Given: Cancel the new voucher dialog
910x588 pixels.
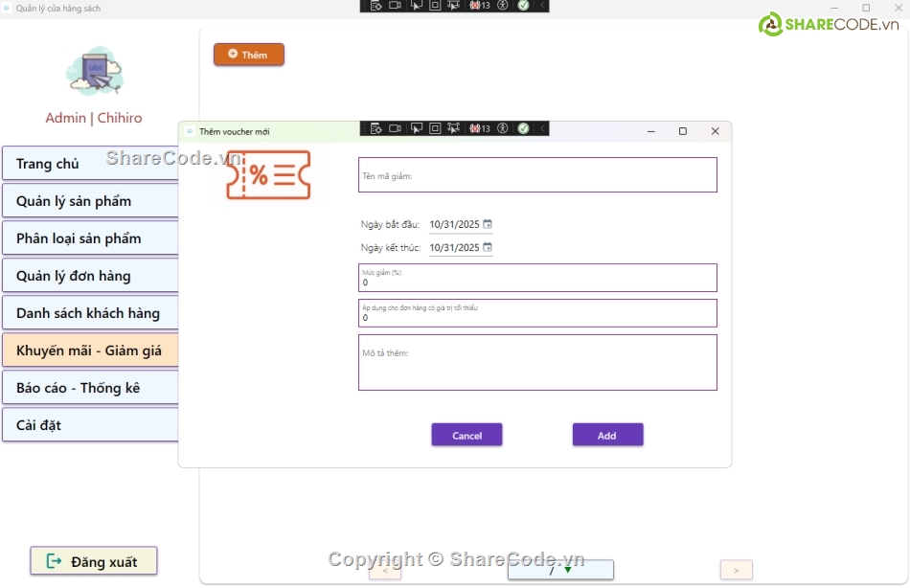Looking at the screenshot, I should (466, 435).
